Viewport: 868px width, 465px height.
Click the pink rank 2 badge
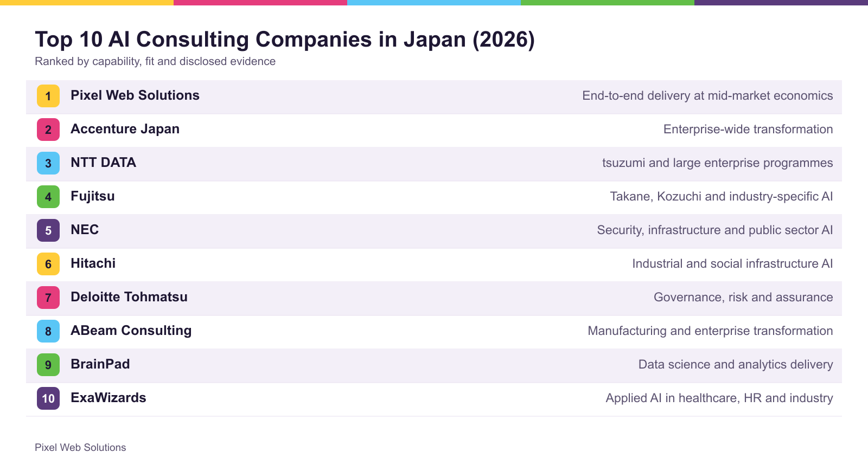point(48,130)
